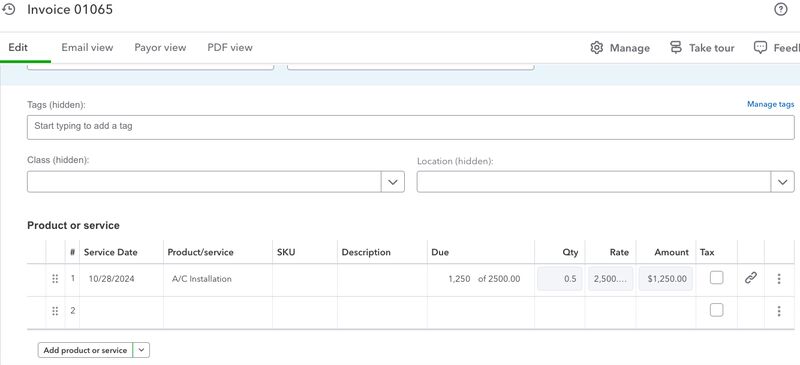Click the Due value 1,250

tap(459, 279)
